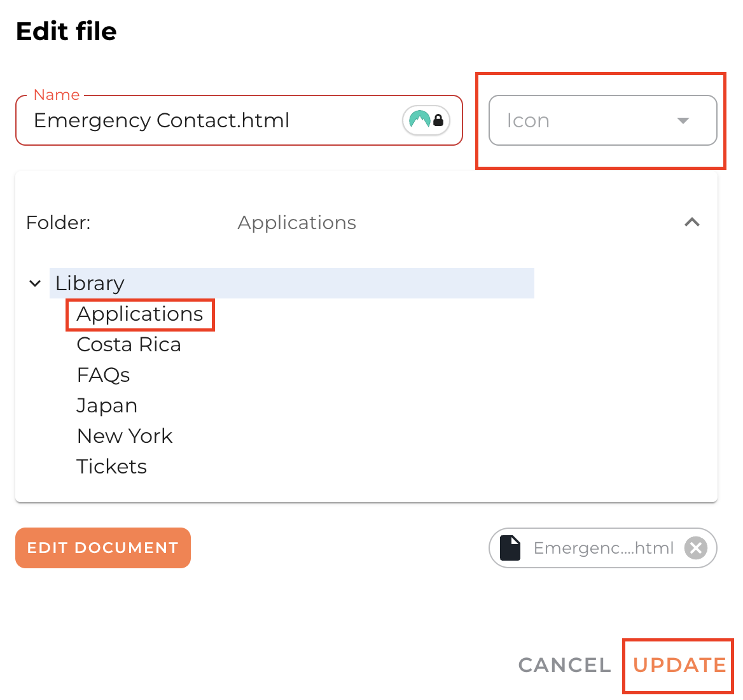Screen dimensions: 743x700
Task: Focus the Name input field
Action: [x=210, y=120]
